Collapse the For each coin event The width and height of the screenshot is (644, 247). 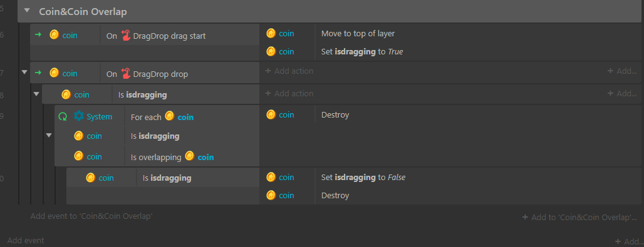(49, 135)
